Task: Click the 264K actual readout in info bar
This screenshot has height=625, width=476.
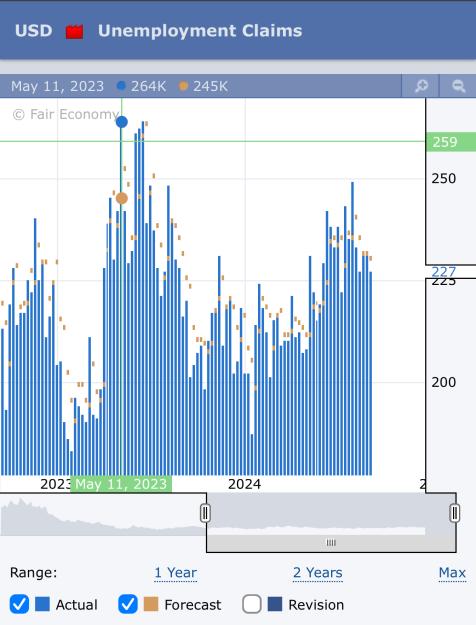Action: 148,86
